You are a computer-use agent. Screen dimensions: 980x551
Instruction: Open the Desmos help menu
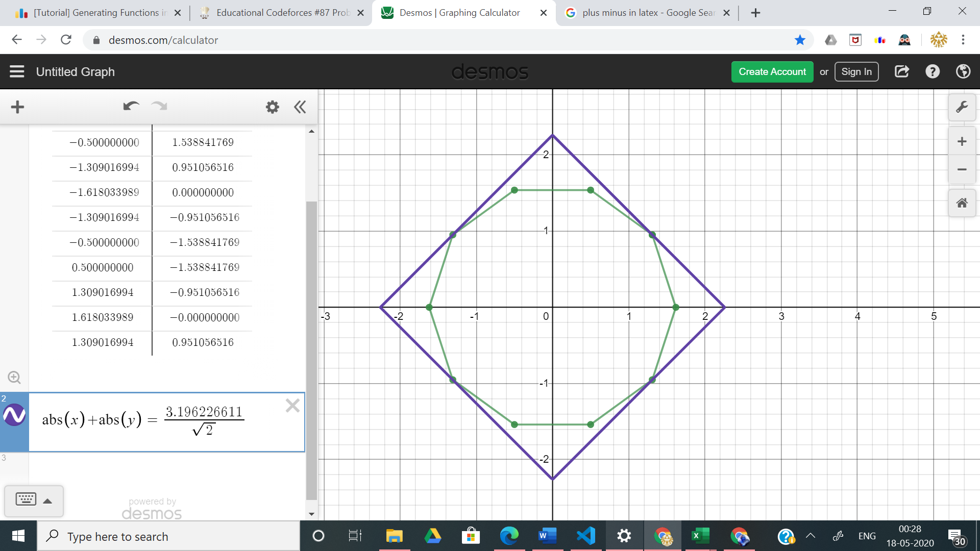[933, 71]
